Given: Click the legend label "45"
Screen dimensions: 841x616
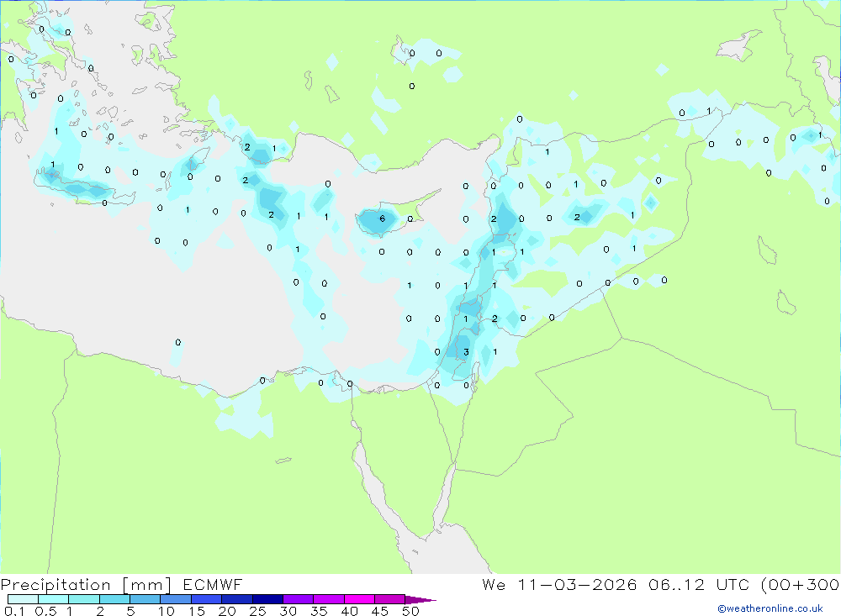Looking at the screenshot, I should pyautogui.click(x=380, y=611).
